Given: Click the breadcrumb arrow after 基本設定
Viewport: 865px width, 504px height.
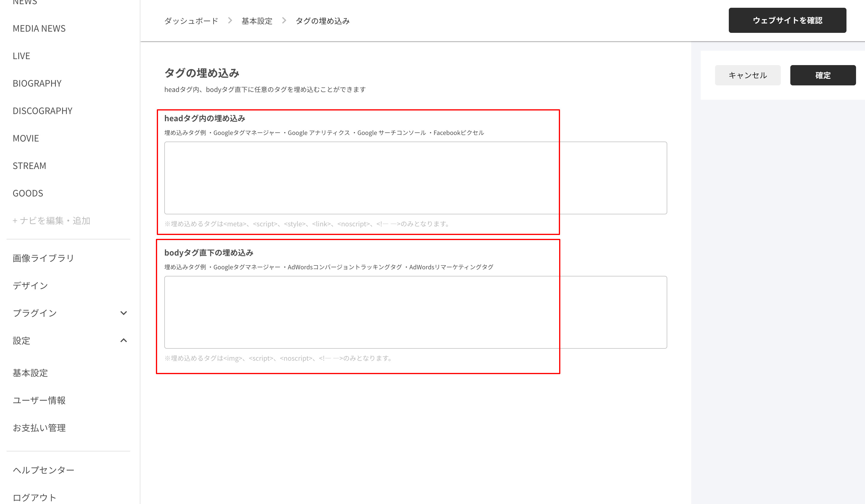Looking at the screenshot, I should point(284,21).
